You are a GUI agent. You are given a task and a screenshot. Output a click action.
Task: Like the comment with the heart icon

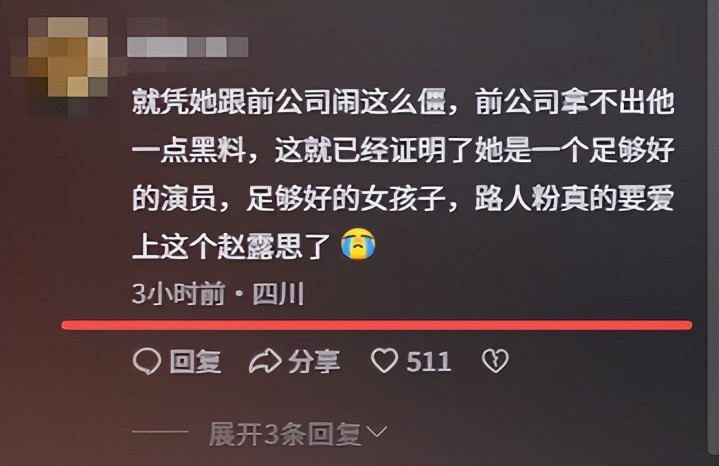coord(384,361)
